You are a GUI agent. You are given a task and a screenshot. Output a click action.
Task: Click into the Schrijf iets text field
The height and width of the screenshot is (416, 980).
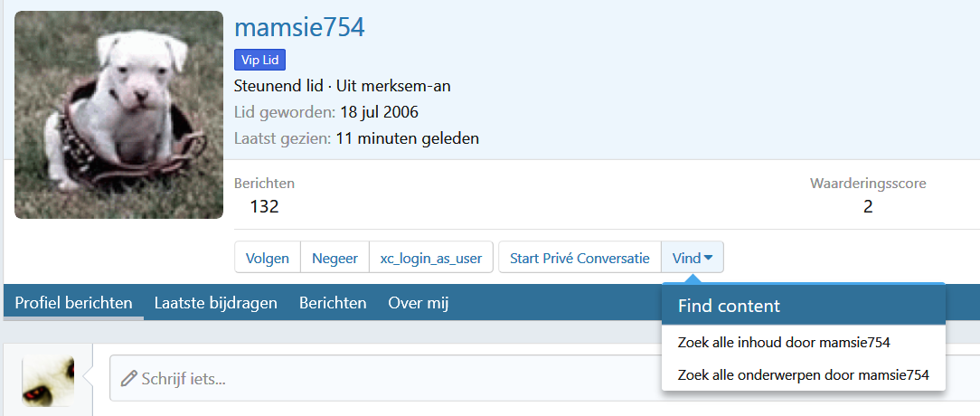pyautogui.click(x=452, y=378)
